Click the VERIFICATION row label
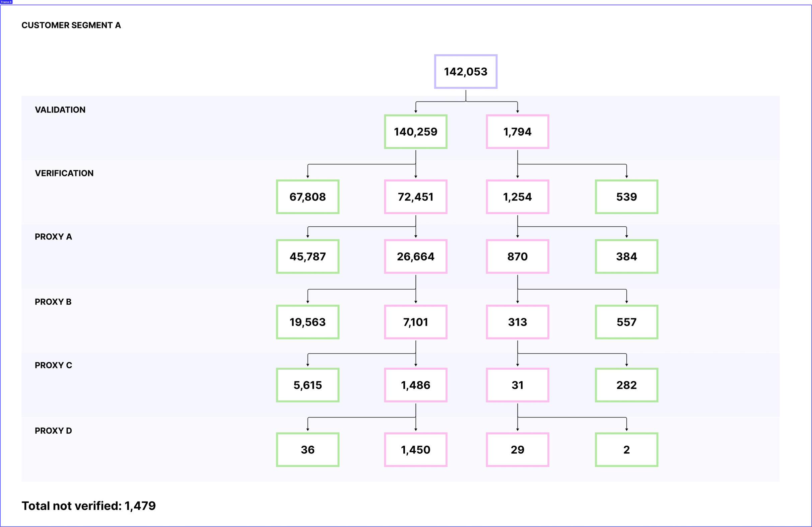Viewport: 812px width, 527px height. click(x=64, y=173)
